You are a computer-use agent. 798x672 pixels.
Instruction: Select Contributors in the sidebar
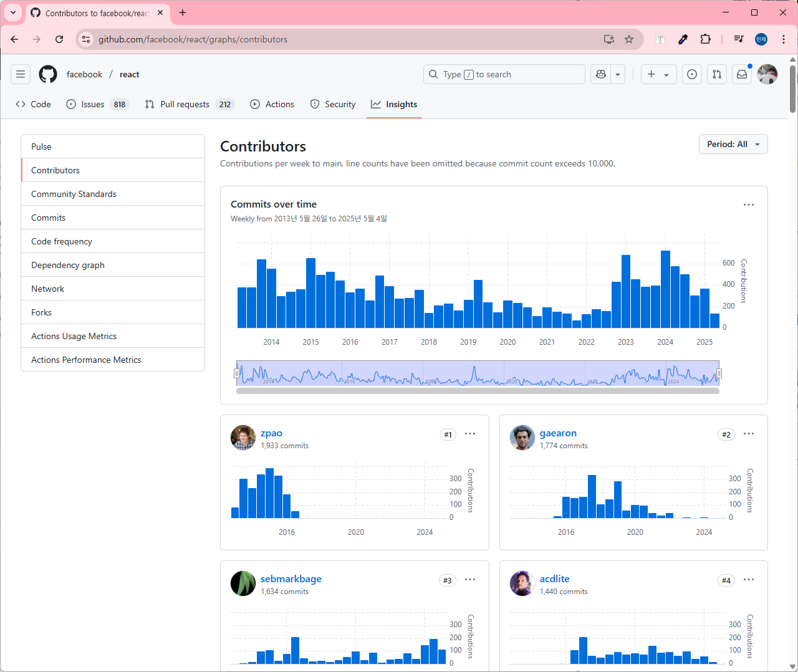click(113, 170)
